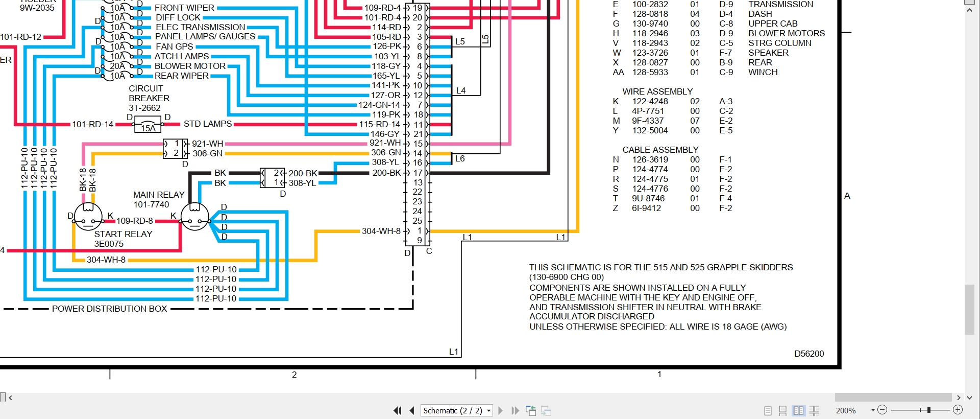
Task: Click the 200% zoom value
Action: pyautogui.click(x=846, y=410)
